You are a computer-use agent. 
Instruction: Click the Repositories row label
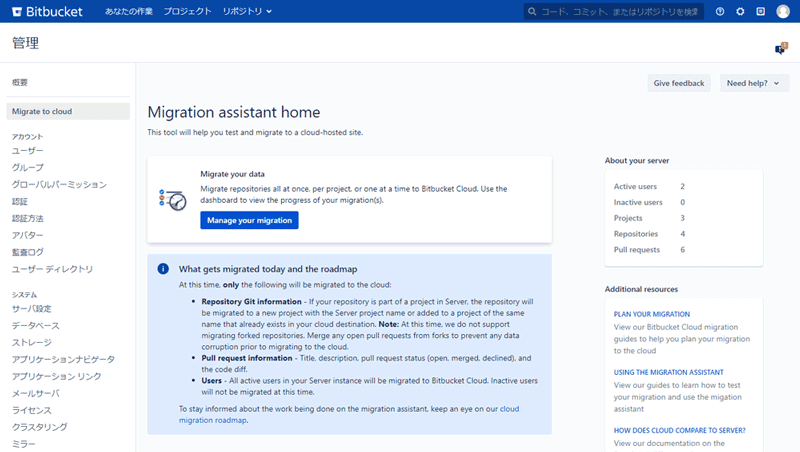click(636, 234)
